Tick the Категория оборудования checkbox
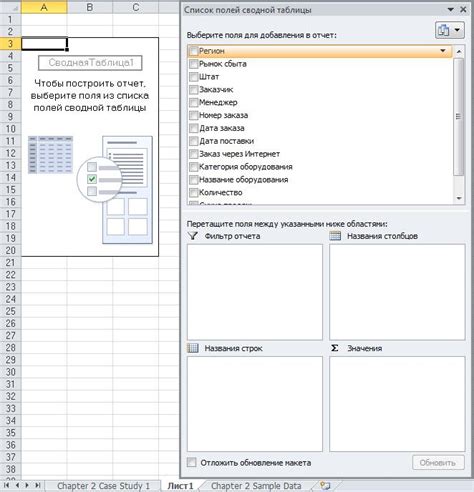The image size is (474, 492). coord(193,167)
